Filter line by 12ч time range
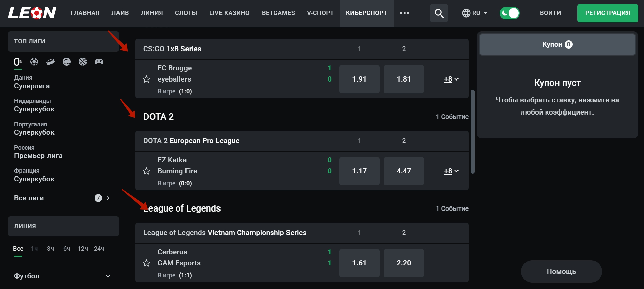 [x=82, y=248]
